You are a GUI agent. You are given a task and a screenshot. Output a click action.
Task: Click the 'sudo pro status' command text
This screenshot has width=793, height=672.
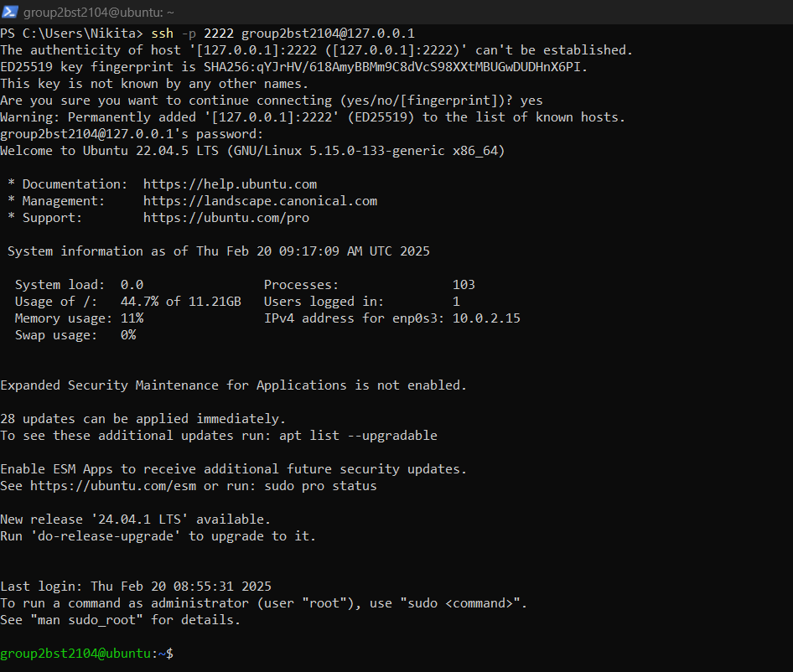(x=328, y=486)
